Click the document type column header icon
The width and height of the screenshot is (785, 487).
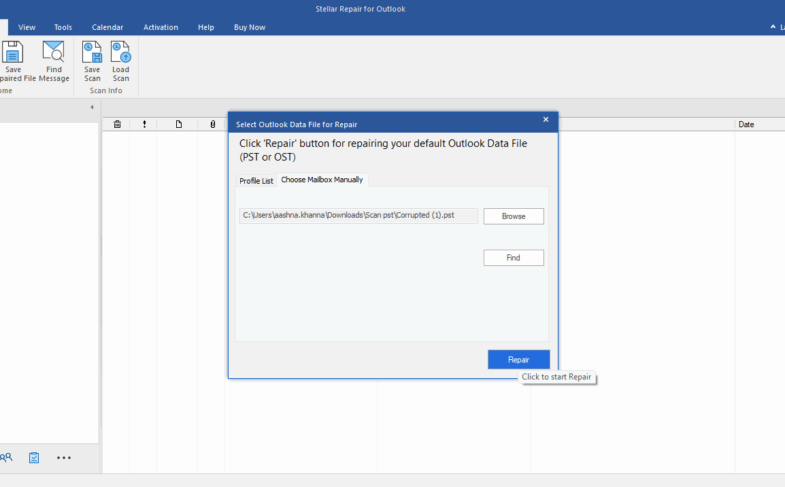(x=179, y=124)
